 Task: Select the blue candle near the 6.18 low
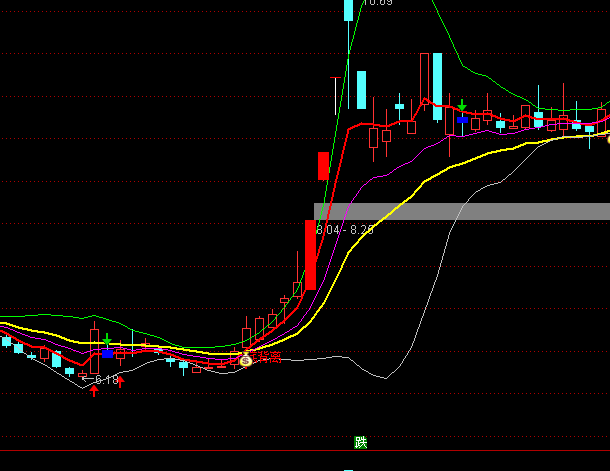[x=107, y=353]
